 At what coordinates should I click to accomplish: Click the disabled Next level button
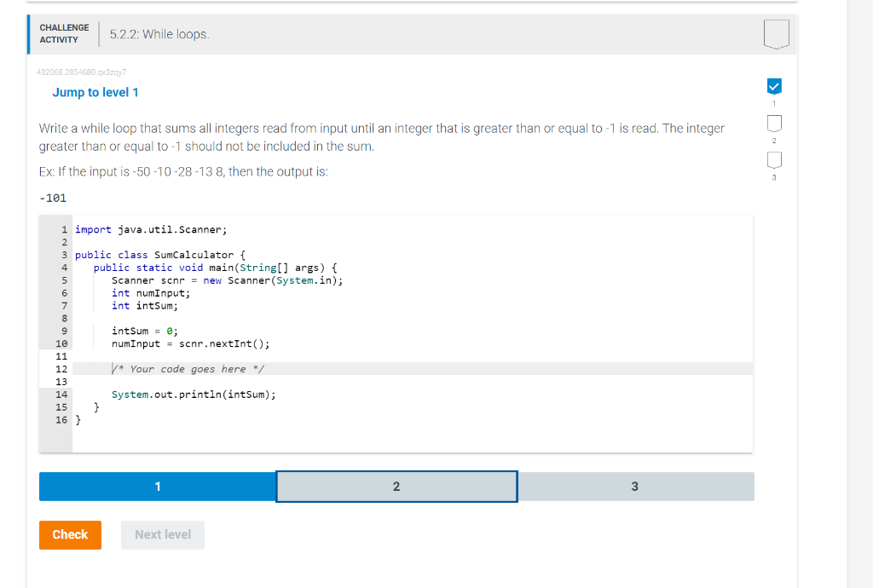[x=162, y=534]
